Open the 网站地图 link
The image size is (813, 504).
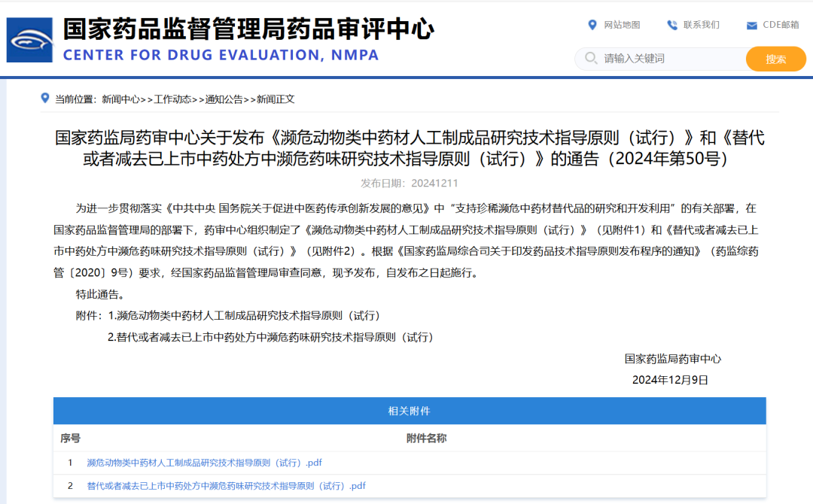622,24
